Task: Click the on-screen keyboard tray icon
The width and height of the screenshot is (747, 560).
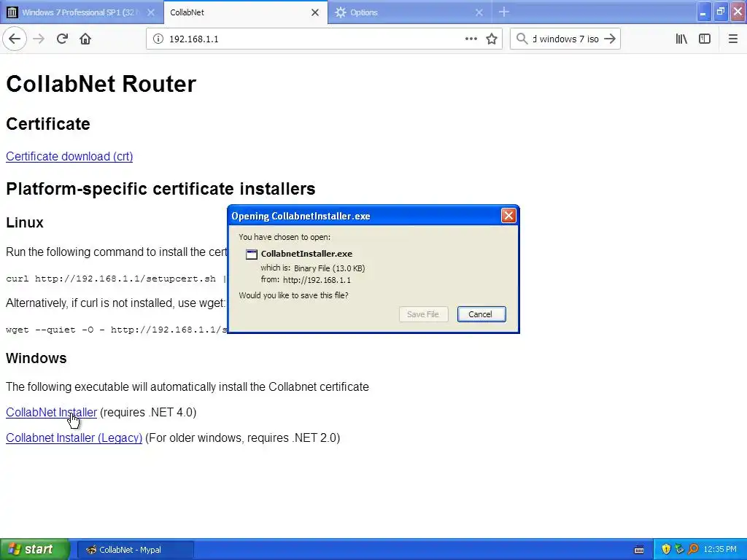Action: (x=639, y=550)
